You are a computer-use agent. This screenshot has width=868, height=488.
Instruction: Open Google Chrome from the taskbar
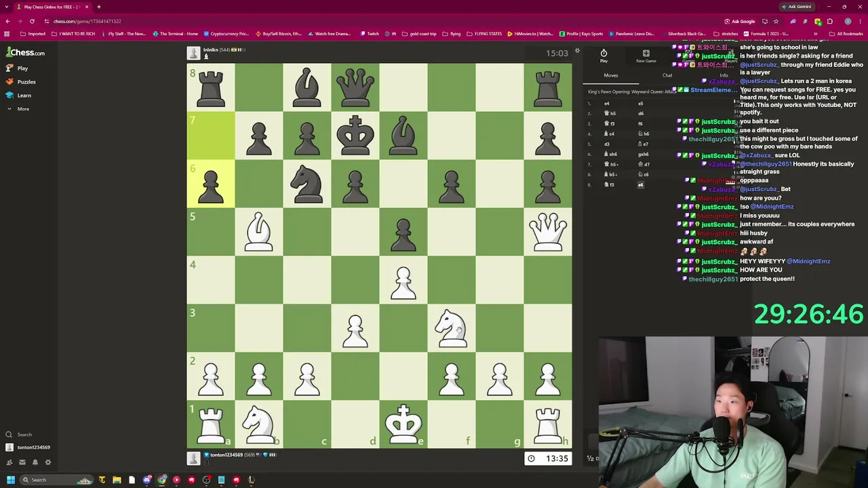pyautogui.click(x=162, y=480)
